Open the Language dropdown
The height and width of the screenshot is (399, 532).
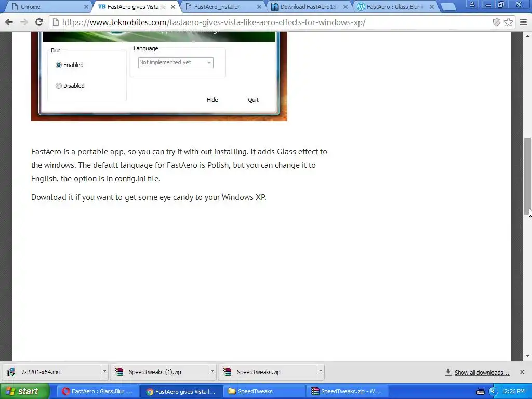176,63
